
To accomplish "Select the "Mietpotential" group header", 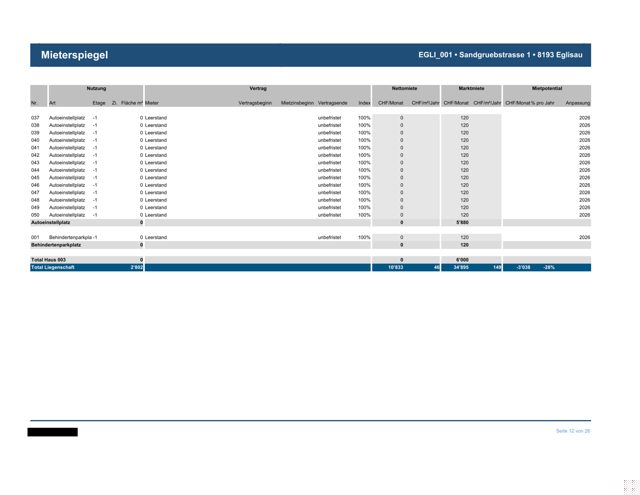I will point(547,89).
